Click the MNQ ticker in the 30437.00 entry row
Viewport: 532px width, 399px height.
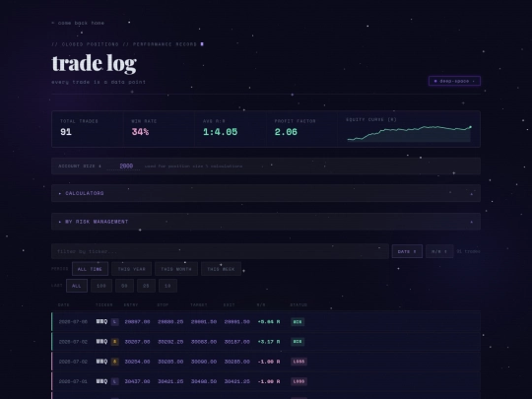[101, 381]
